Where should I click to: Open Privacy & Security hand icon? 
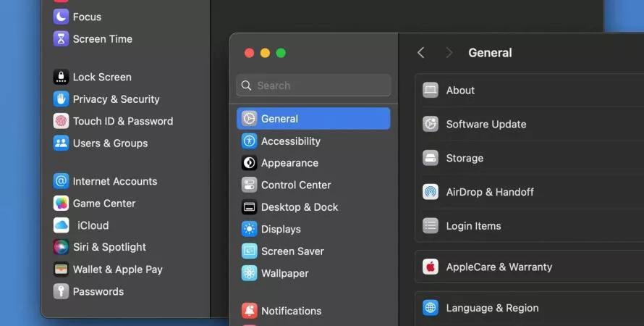(61, 99)
